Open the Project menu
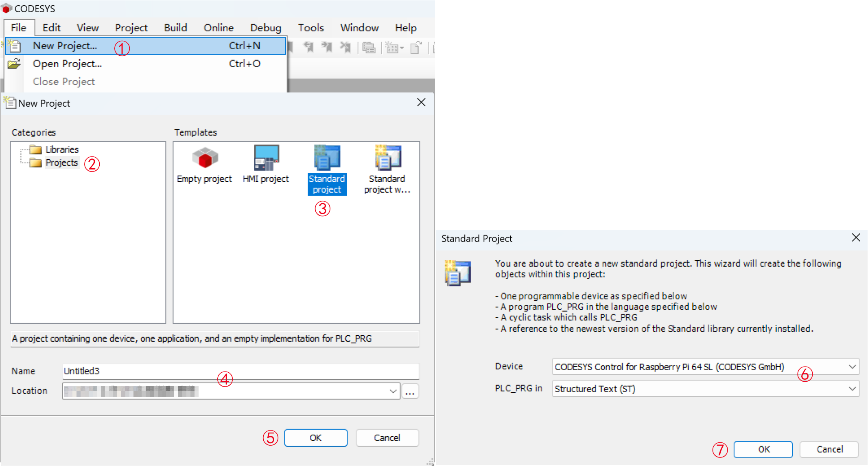This screenshot has height=466, width=868. click(131, 28)
